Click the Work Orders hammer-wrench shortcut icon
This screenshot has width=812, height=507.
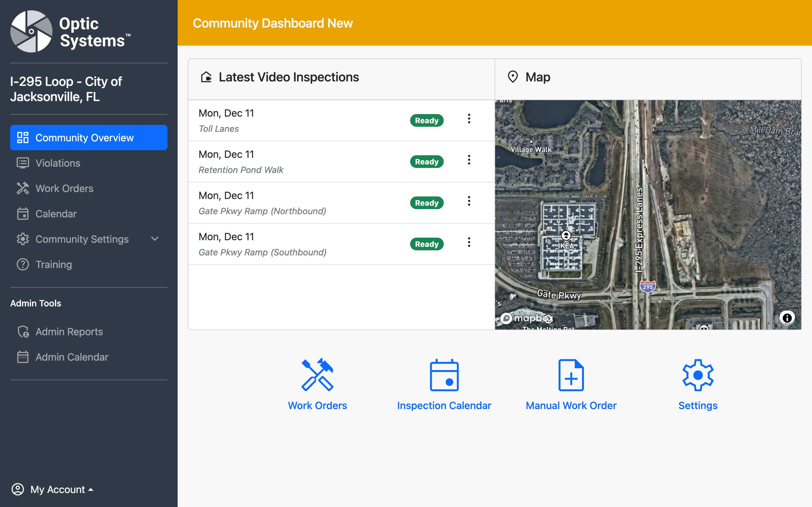click(x=317, y=375)
